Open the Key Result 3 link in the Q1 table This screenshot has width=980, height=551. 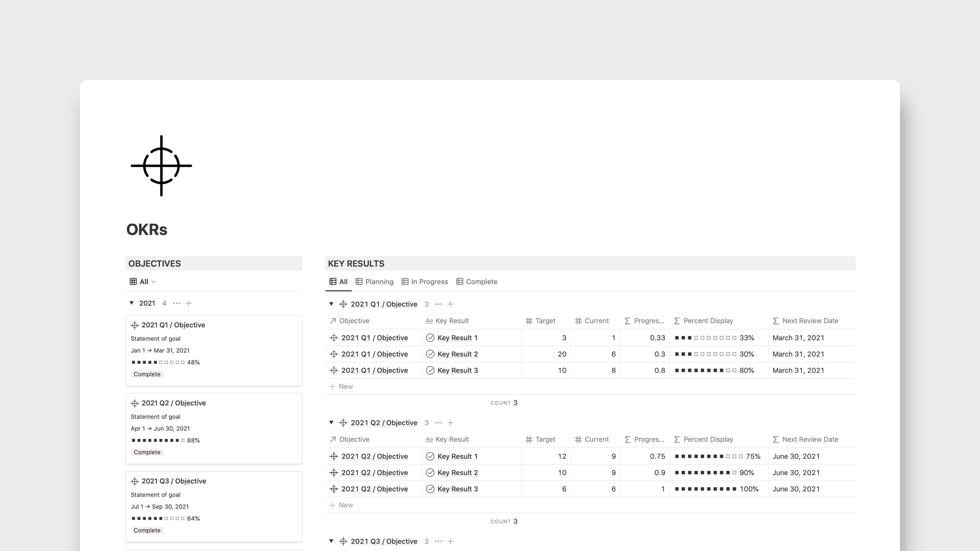click(x=457, y=370)
